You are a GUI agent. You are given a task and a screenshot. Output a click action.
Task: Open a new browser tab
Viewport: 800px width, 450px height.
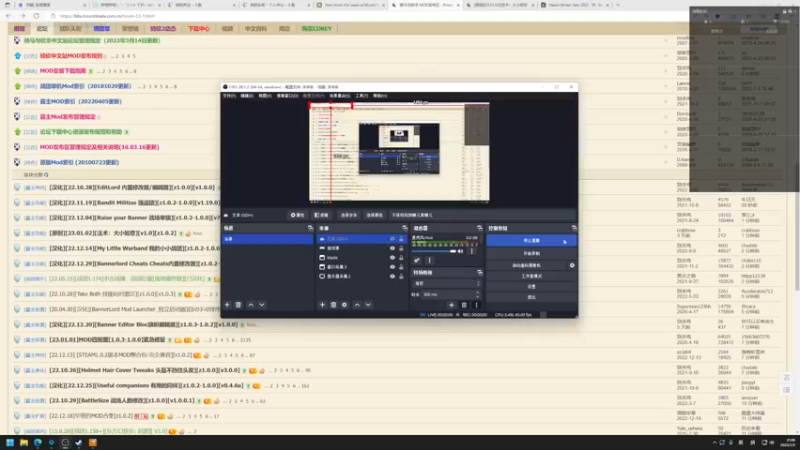click(618, 5)
